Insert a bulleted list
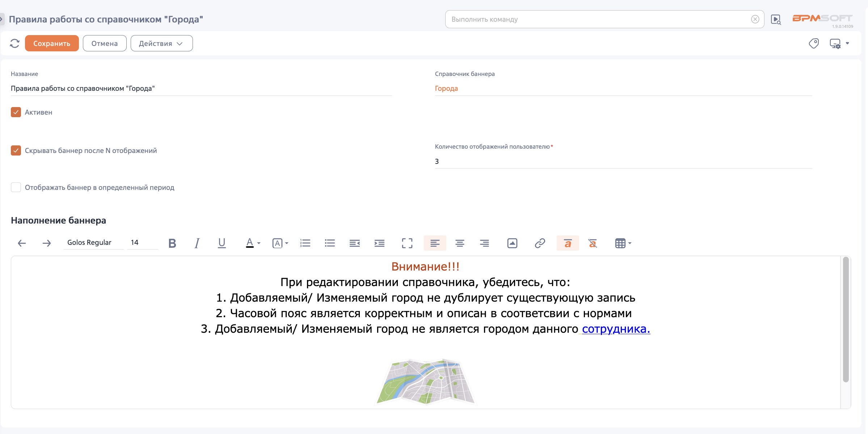Viewport: 868px width, 434px height. [330, 243]
